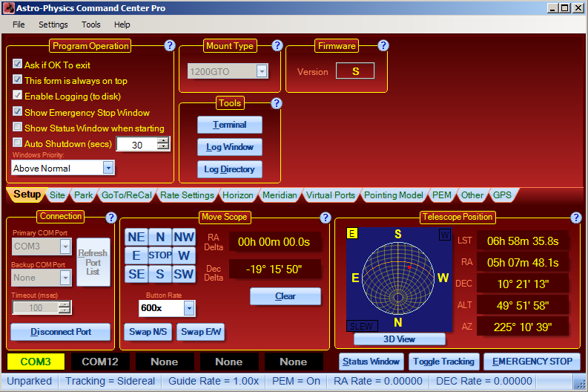Image resolution: width=588 pixels, height=392 pixels.
Task: Open help for Tools section
Action: [277, 103]
